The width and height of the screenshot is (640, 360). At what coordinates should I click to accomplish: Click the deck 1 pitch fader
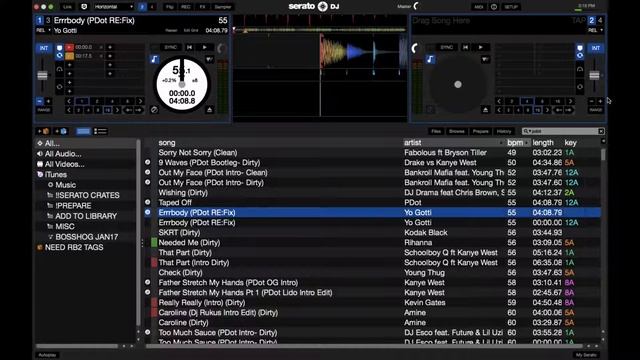click(x=42, y=76)
